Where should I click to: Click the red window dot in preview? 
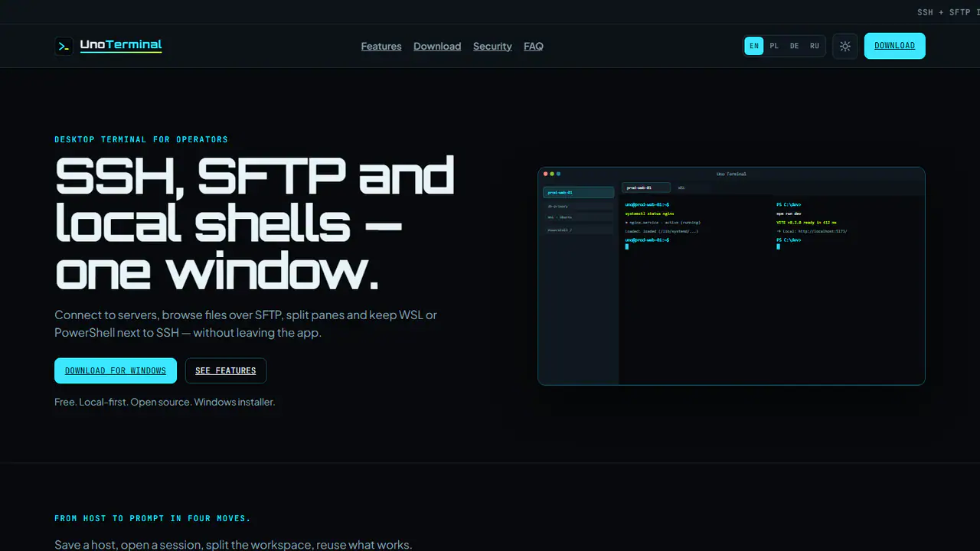click(x=546, y=174)
